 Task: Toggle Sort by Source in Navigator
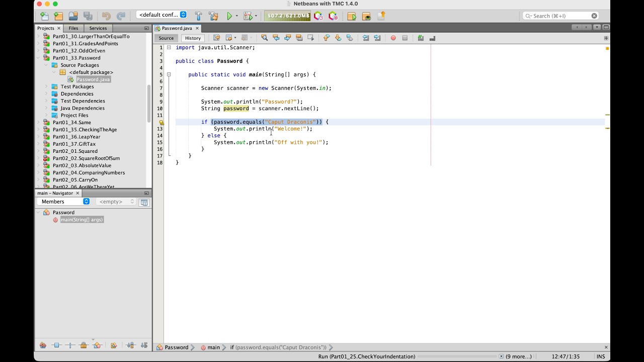click(x=144, y=345)
